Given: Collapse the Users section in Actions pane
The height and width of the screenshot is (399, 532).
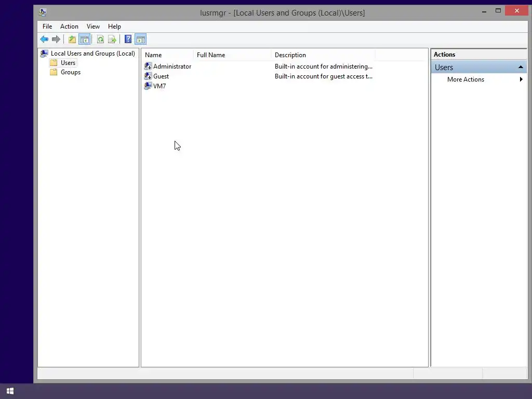Looking at the screenshot, I should point(521,67).
